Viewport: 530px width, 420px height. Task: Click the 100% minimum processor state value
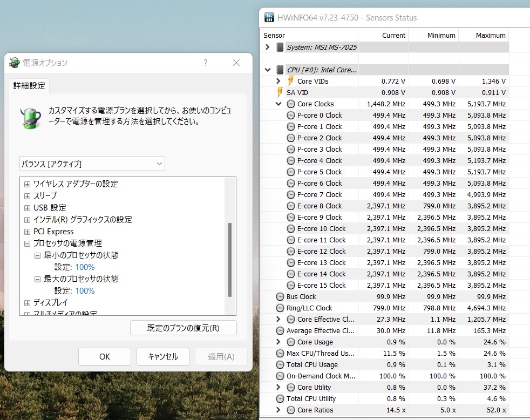85,267
